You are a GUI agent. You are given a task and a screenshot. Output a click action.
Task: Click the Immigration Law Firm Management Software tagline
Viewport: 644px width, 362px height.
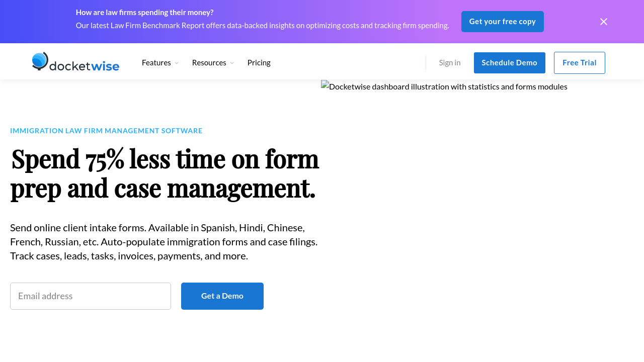pyautogui.click(x=106, y=131)
